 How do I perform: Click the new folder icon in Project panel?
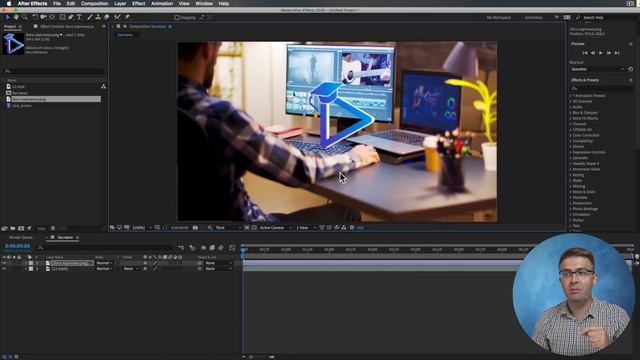[x=13, y=228]
